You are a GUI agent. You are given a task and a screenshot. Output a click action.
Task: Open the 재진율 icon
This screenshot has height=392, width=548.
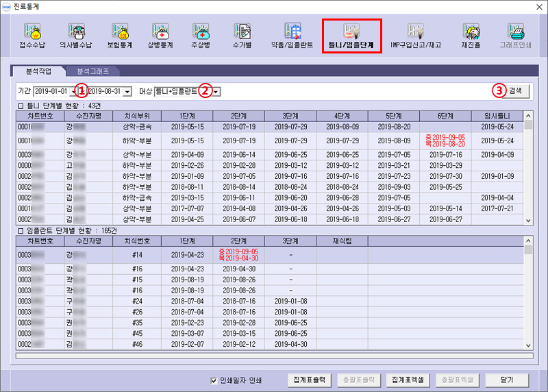pos(471,36)
